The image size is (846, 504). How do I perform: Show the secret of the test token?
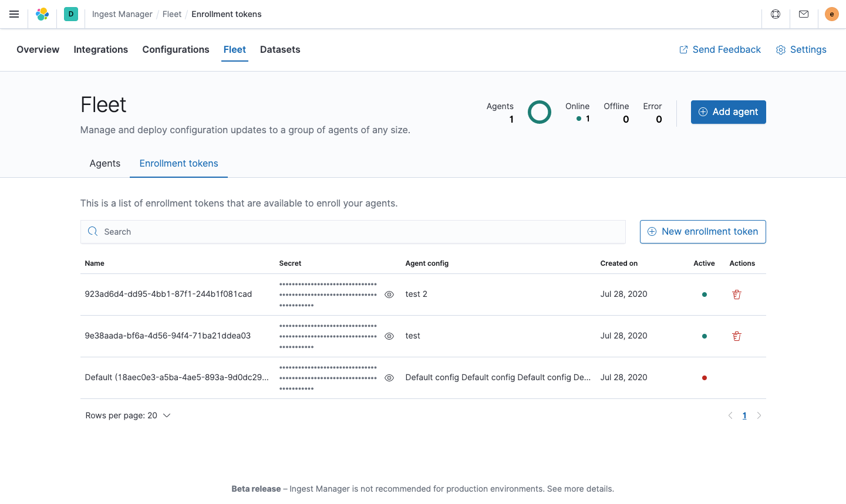pos(389,336)
